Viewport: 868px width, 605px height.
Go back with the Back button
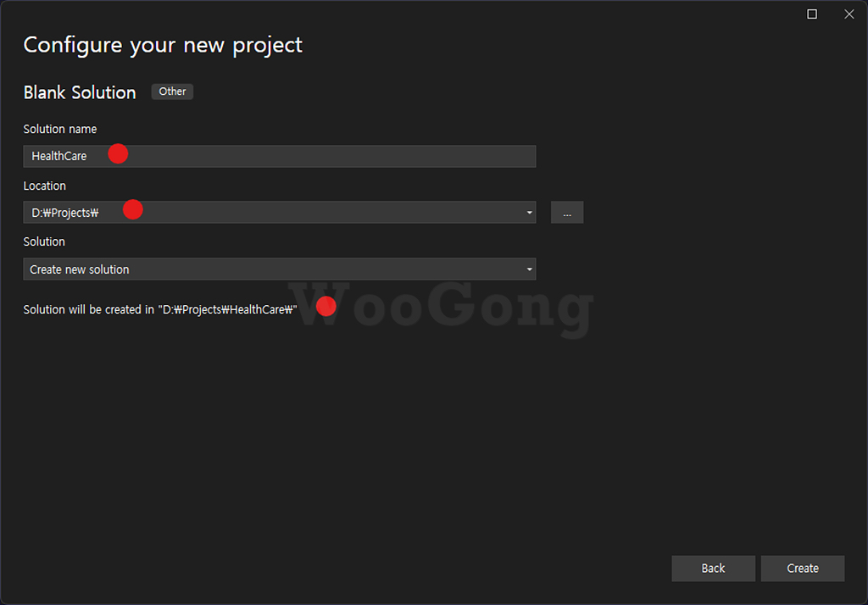point(713,569)
